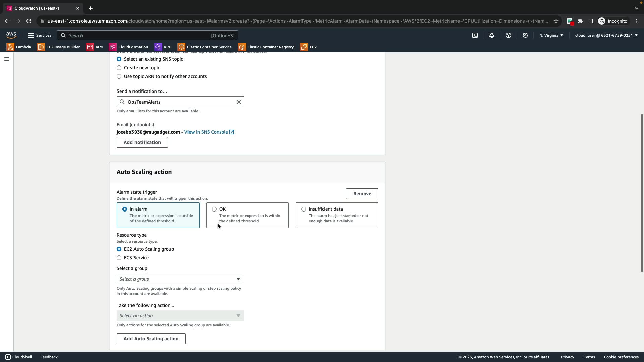This screenshot has height=362, width=644.
Task: Click the AWS logo home icon
Action: 11,35
